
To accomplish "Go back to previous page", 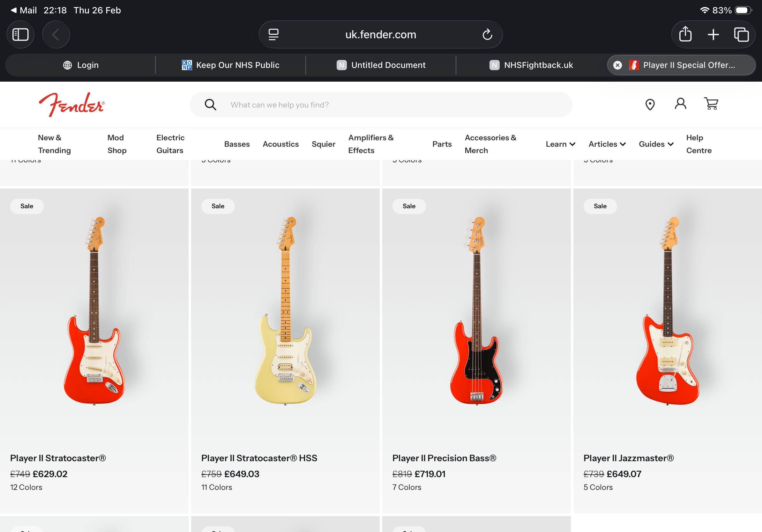I will [x=56, y=34].
